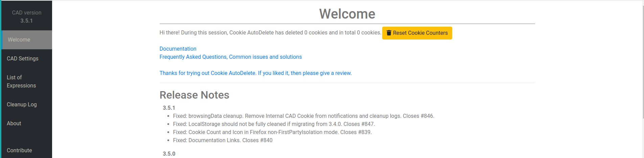
Task: Click the LocalStorage fix note for #847
Action: pos(274,124)
